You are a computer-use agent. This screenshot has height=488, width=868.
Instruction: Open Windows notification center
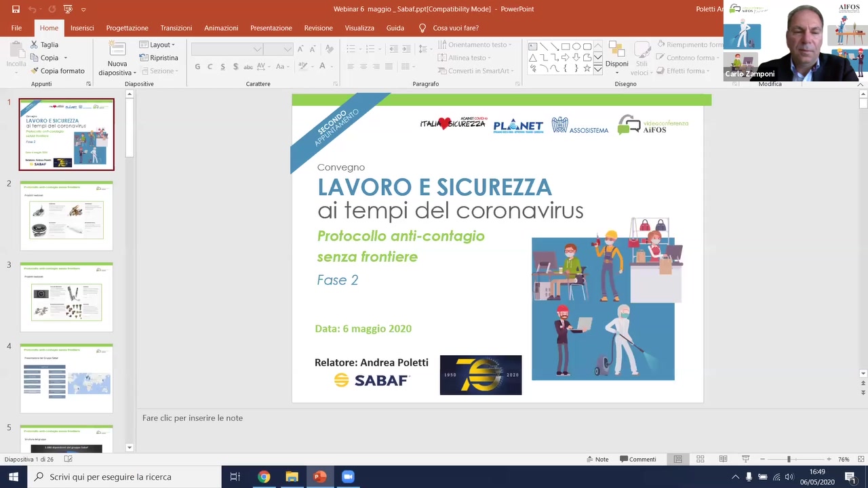[850, 476]
